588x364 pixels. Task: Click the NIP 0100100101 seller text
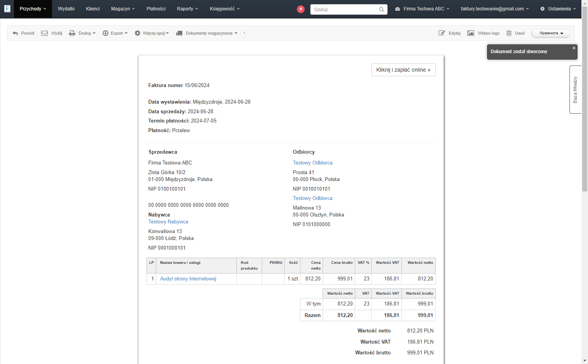coord(167,189)
